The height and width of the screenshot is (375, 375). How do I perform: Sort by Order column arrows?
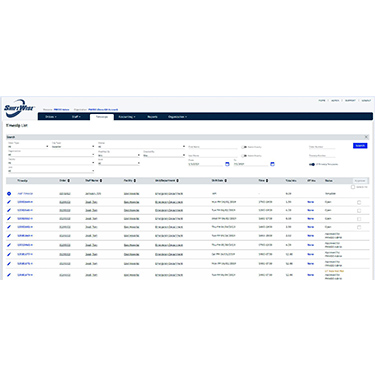pos(69,180)
